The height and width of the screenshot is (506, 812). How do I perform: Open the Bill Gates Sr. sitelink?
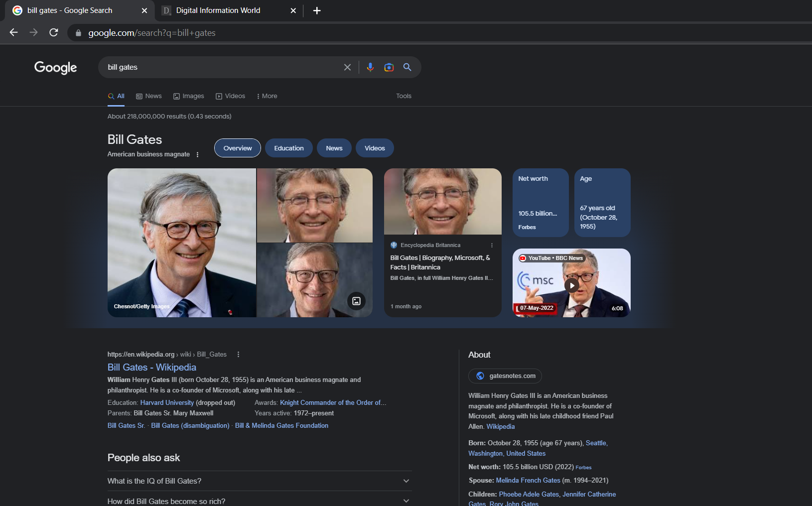coord(126,425)
